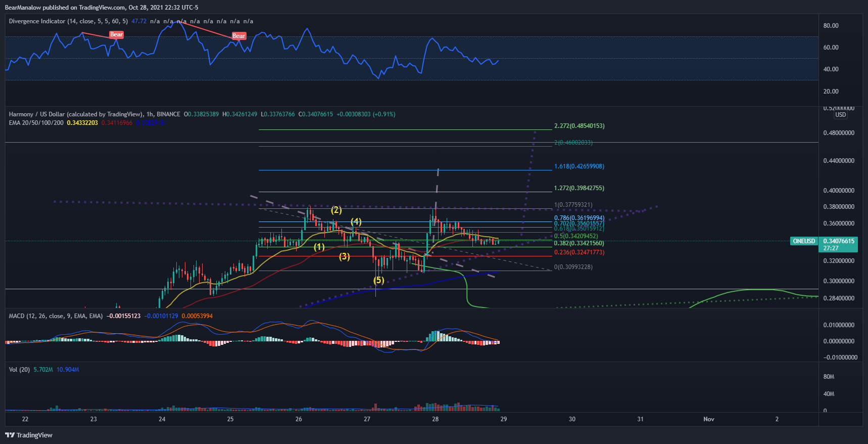This screenshot has height=444, width=868.
Task: Select the 0.5(0.34209452) Fibonacci label
Action: coord(576,236)
